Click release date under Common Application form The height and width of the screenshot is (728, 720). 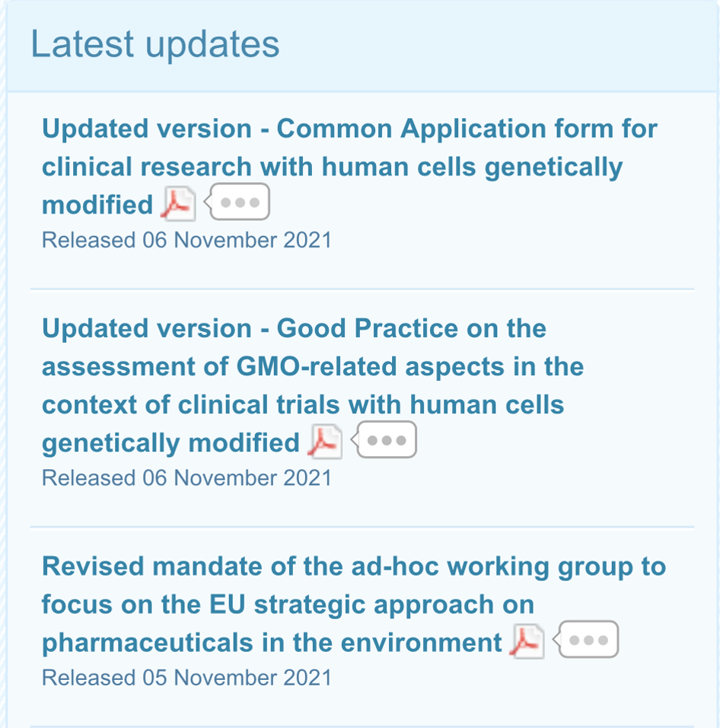pos(186,241)
